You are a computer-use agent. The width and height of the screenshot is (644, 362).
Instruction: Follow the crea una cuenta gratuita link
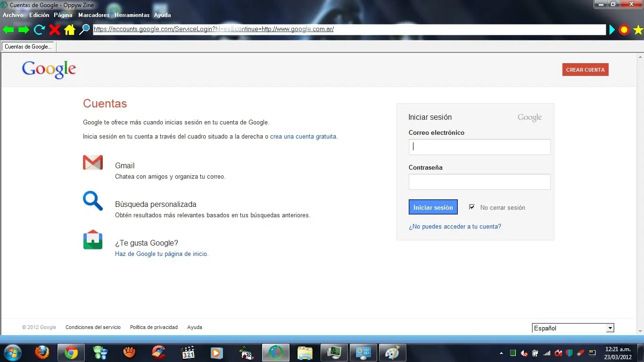(303, 137)
